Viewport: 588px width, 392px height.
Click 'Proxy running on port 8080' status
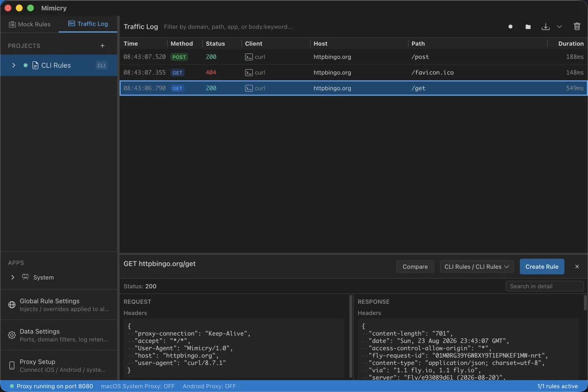(x=55, y=386)
